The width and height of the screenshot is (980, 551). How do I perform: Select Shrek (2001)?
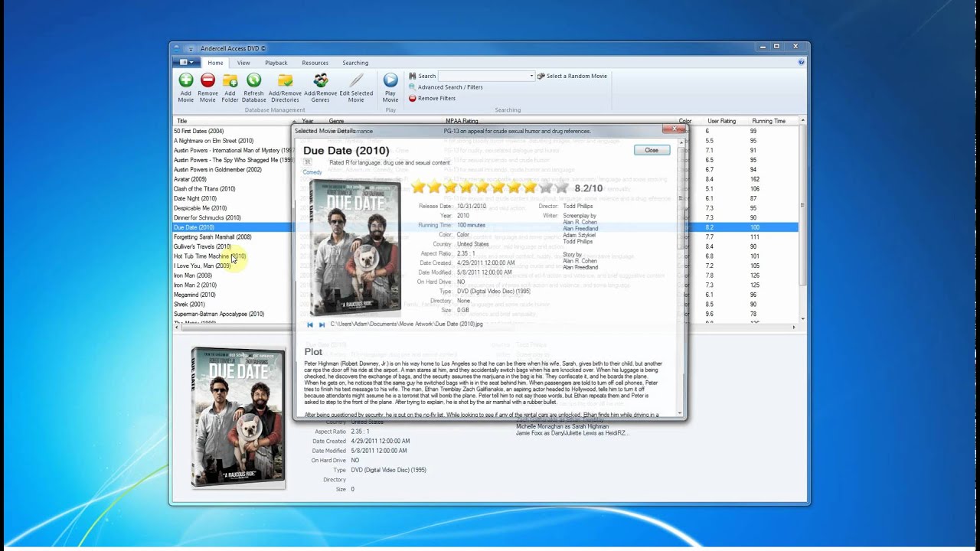click(x=189, y=305)
